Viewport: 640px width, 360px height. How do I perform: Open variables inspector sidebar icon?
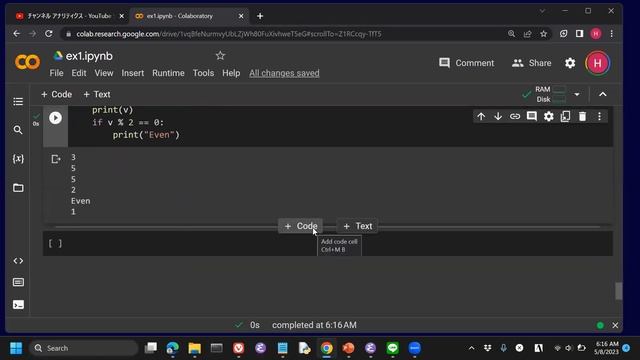(x=18, y=159)
